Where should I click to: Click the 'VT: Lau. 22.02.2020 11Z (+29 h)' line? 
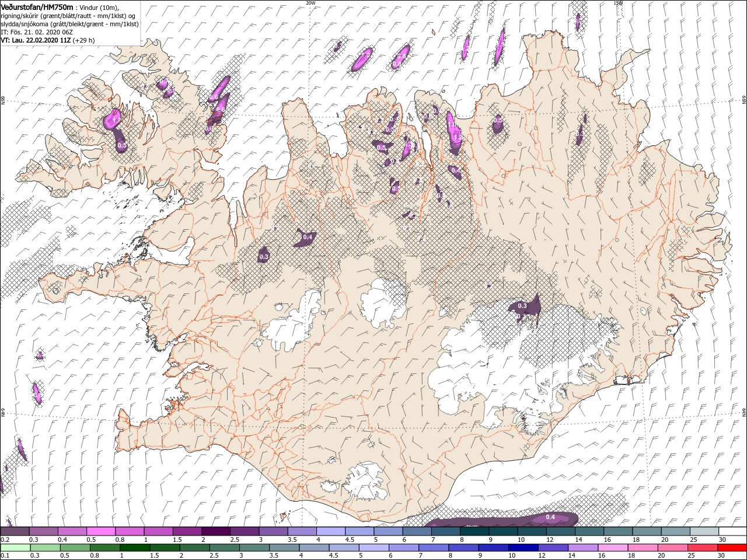tap(48, 40)
